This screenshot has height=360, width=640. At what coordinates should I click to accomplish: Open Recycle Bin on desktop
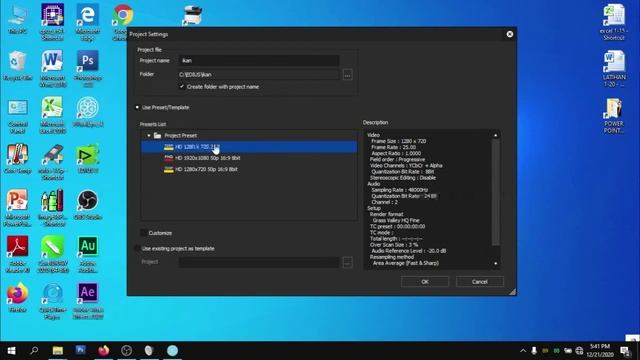(x=18, y=65)
